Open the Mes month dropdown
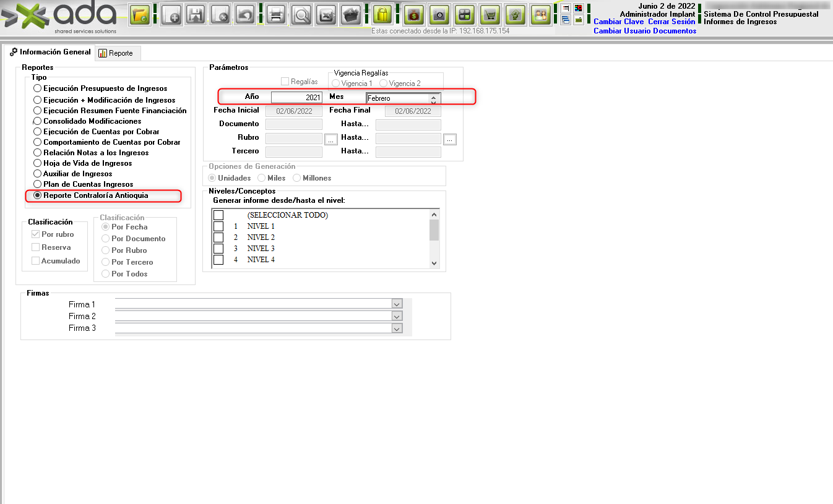This screenshot has width=833, height=504. pos(434,98)
